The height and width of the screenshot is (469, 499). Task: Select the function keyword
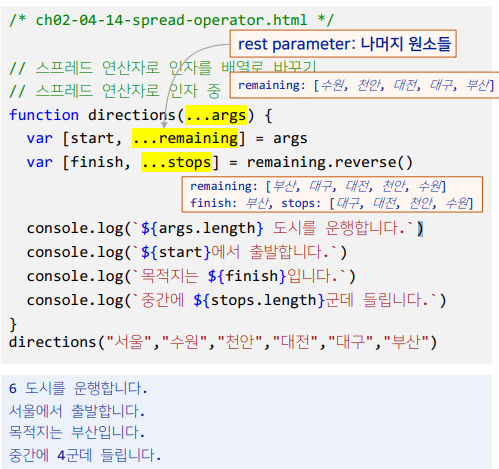tap(44, 115)
